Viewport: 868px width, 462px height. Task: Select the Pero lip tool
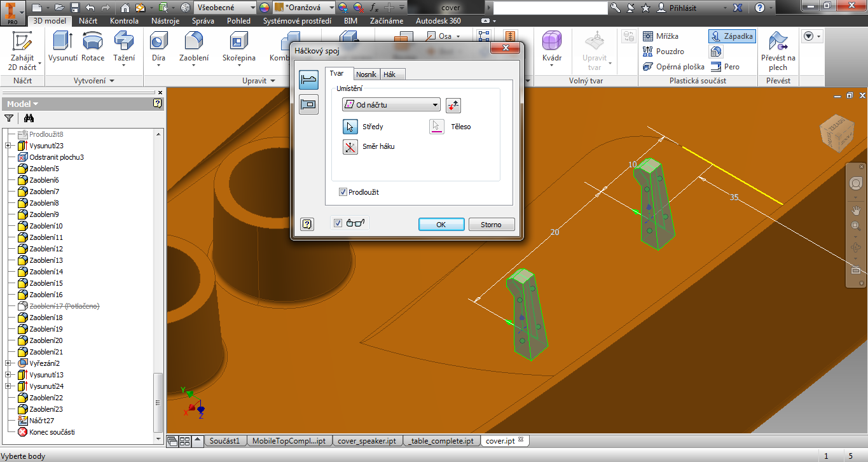click(725, 67)
